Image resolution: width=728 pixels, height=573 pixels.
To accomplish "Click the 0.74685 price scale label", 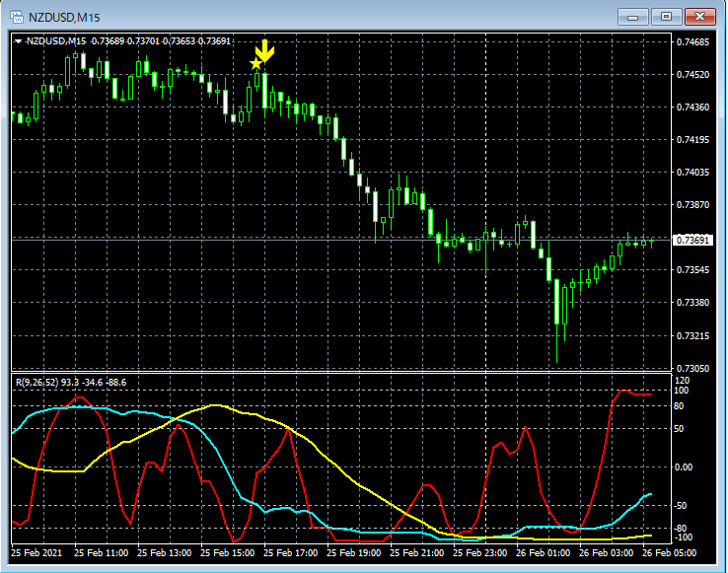I will click(x=692, y=42).
